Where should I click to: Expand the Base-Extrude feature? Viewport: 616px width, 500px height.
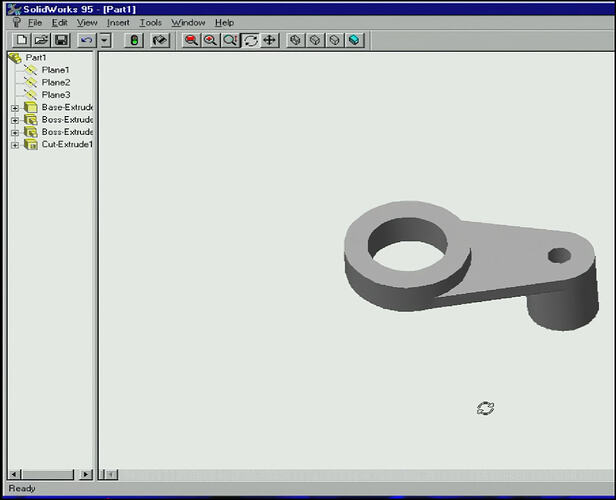(x=15, y=108)
